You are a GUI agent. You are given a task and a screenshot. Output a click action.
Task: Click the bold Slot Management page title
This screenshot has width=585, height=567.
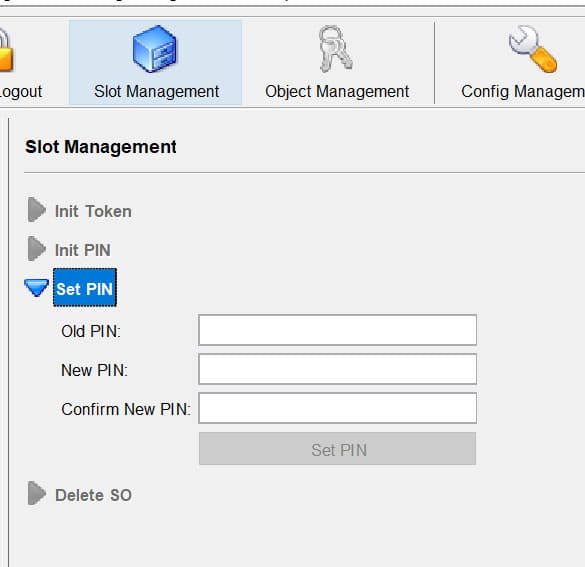coord(101,147)
